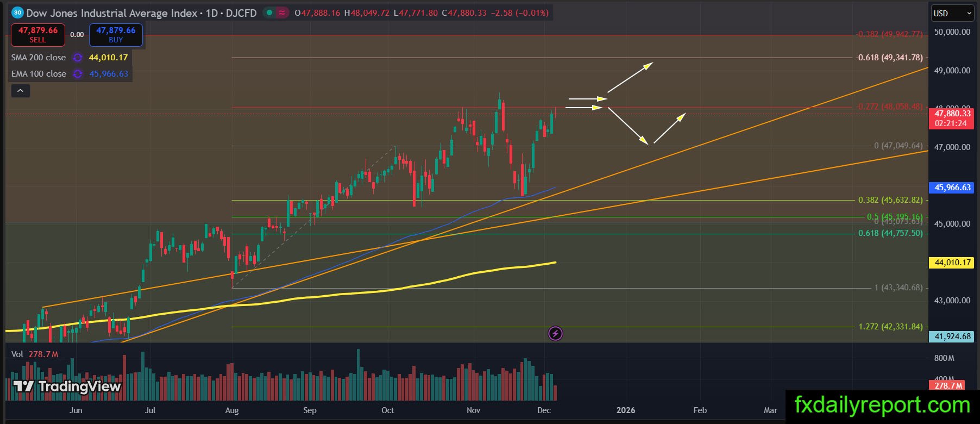Click the 49,000.00 price scale label

pos(952,71)
